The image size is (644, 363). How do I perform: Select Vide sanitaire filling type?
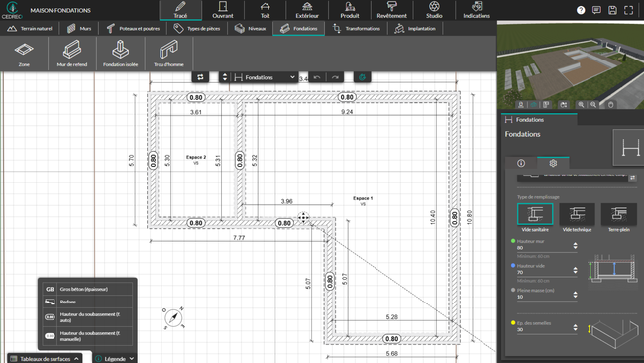[x=535, y=218]
